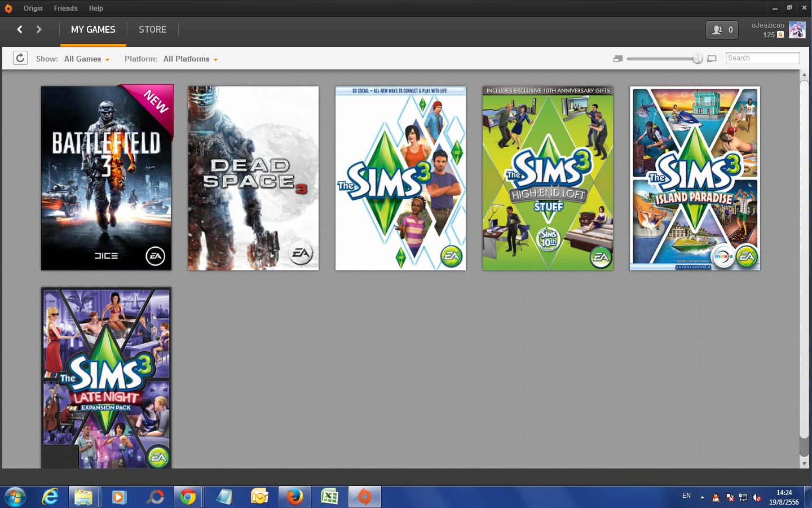Select The Sims 3 Island Paradise tile

(695, 178)
